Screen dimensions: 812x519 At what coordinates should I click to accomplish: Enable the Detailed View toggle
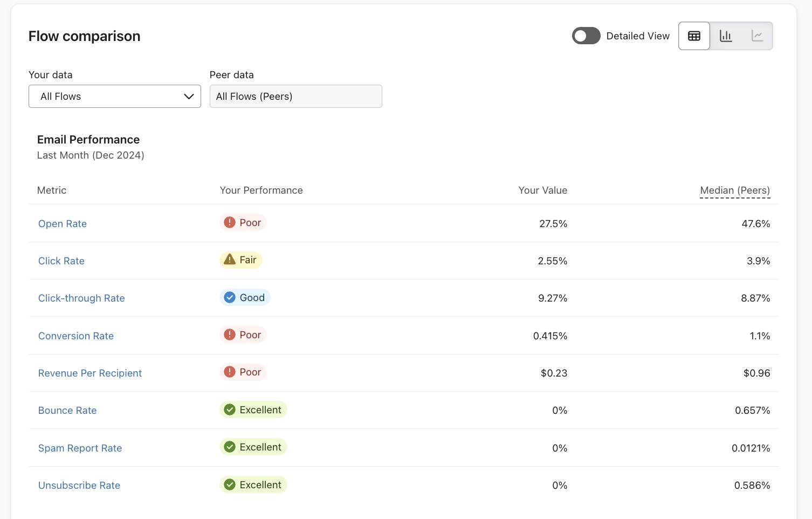[586, 36]
